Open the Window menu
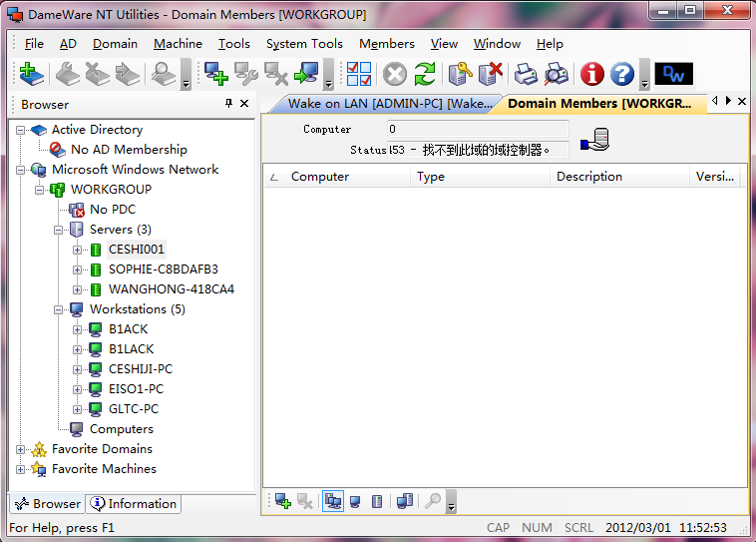 [497, 44]
